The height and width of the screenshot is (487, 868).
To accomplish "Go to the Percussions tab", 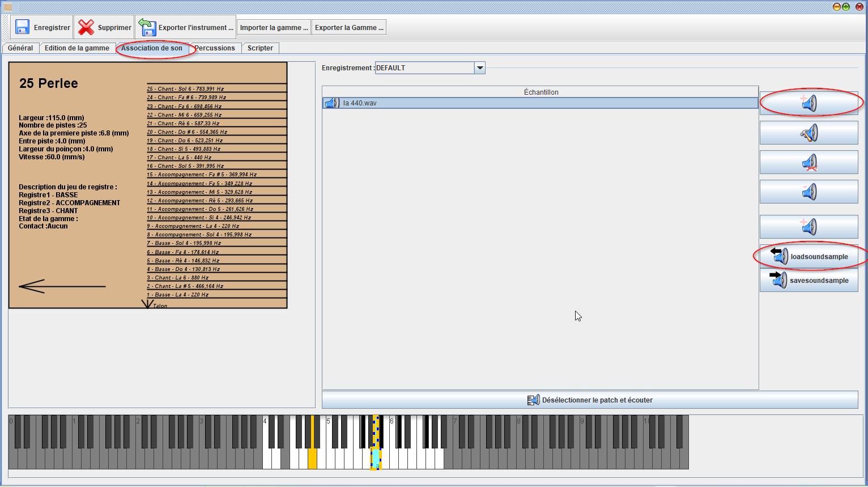I will click(x=215, y=48).
